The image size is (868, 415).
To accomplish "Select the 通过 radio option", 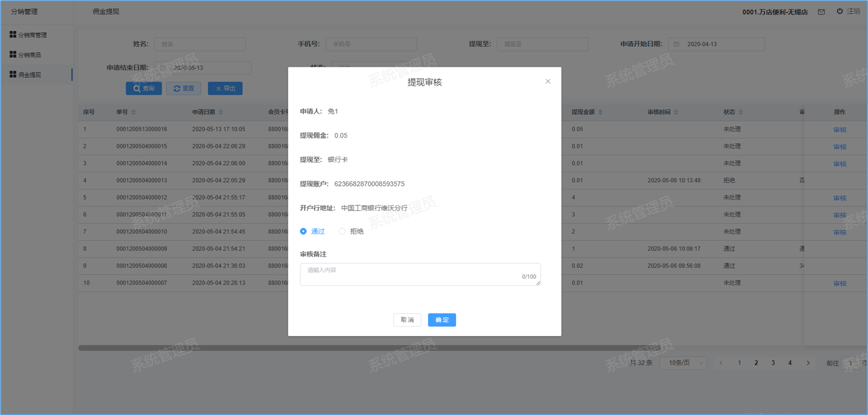I will (303, 231).
